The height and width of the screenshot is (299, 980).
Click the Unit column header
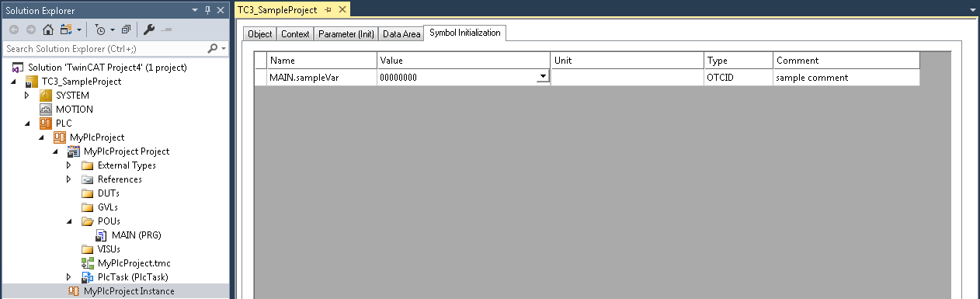tap(627, 61)
